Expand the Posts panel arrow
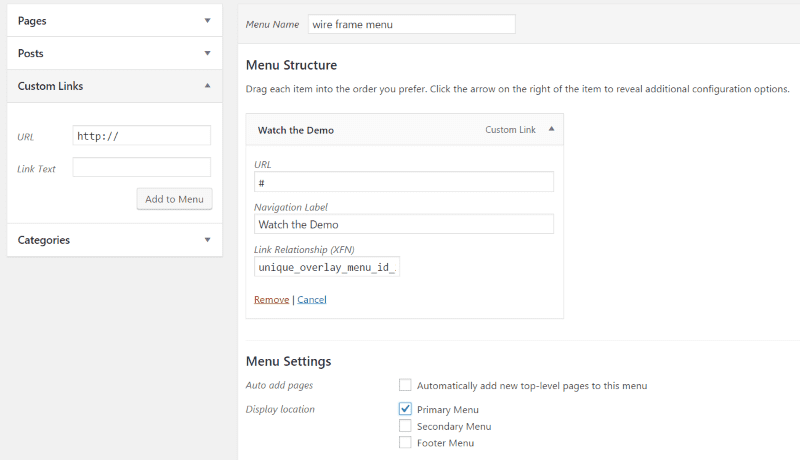This screenshot has width=800, height=460. (207, 53)
